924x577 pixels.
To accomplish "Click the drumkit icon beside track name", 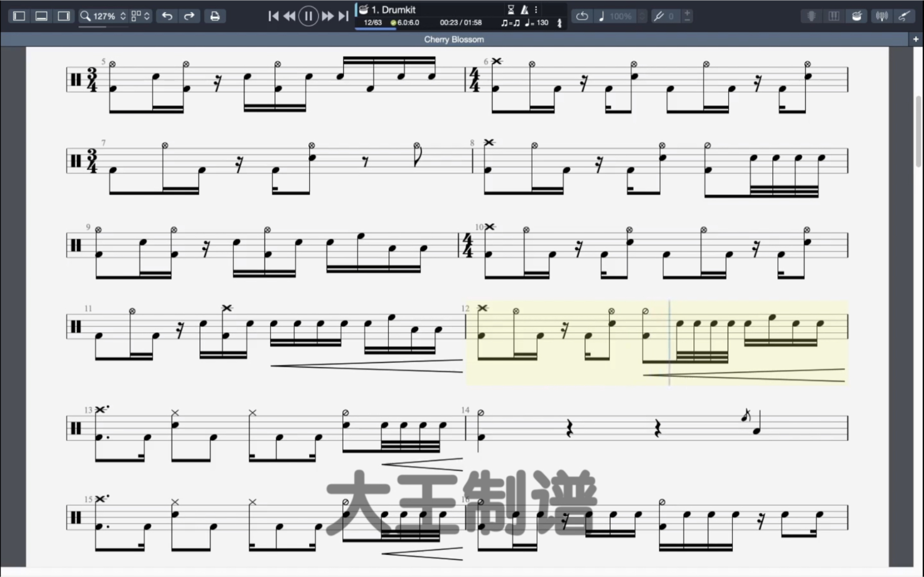I will click(x=363, y=9).
